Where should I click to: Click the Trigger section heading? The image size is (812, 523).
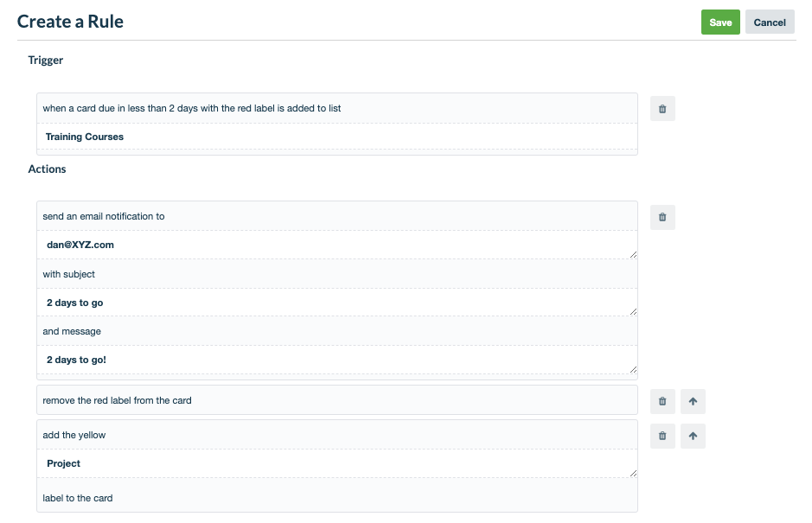point(45,61)
